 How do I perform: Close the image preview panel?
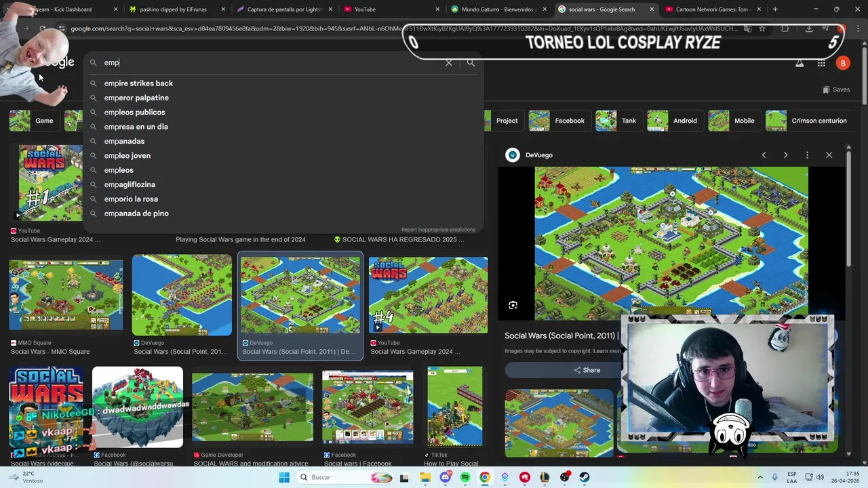coord(829,155)
